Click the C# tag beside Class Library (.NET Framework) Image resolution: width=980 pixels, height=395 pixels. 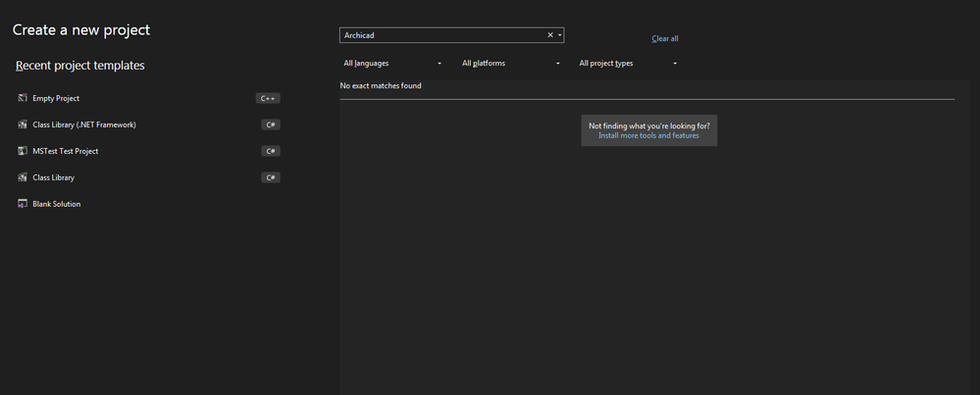coord(271,124)
